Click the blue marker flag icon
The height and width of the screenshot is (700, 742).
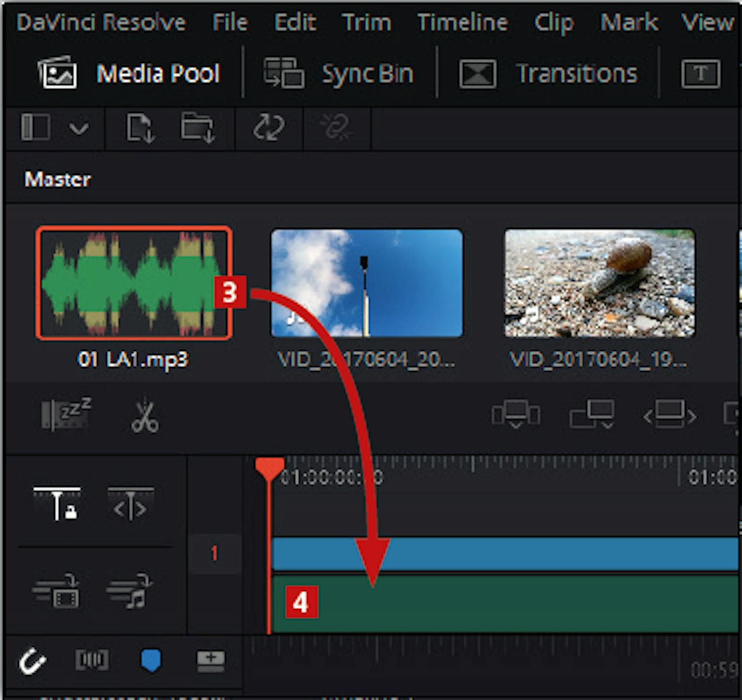point(151,661)
